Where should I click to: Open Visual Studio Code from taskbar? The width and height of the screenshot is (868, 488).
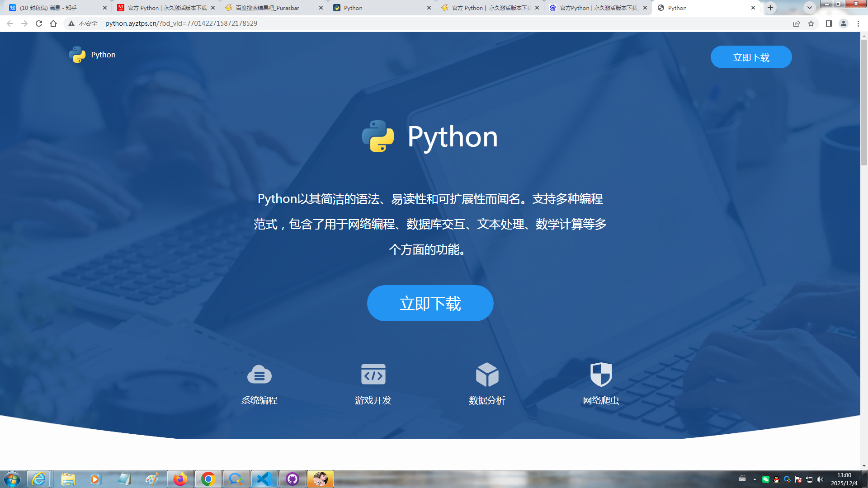click(x=264, y=479)
